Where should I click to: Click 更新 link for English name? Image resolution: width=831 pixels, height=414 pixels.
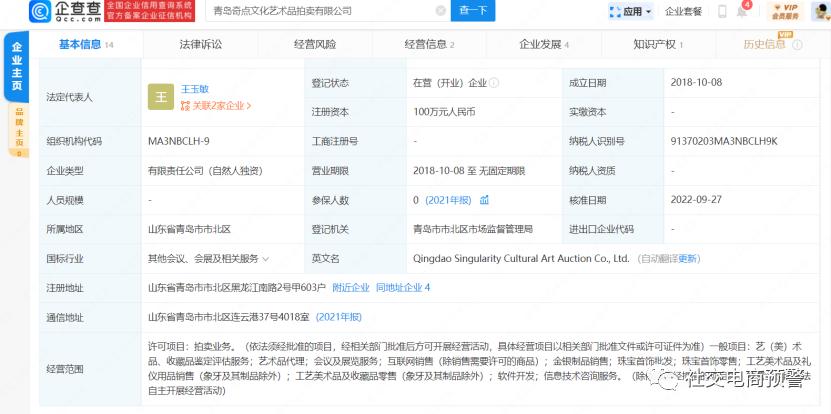tap(687, 259)
